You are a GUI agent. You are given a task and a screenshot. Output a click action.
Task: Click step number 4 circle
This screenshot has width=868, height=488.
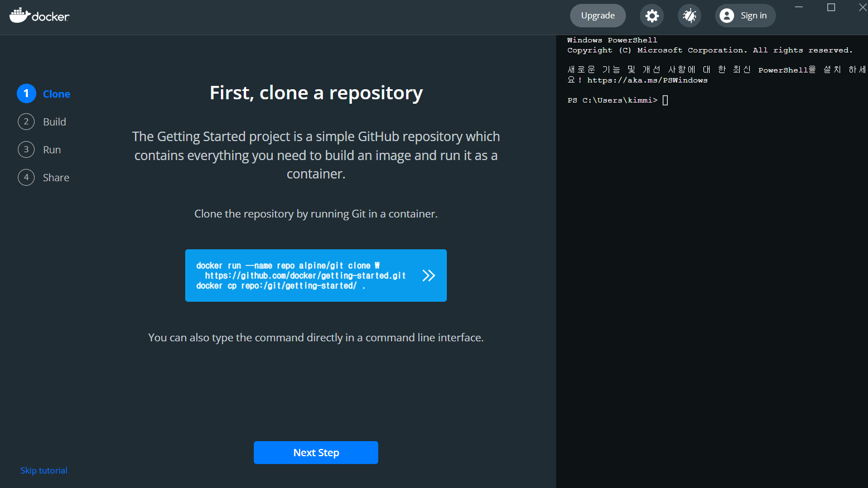(x=26, y=177)
